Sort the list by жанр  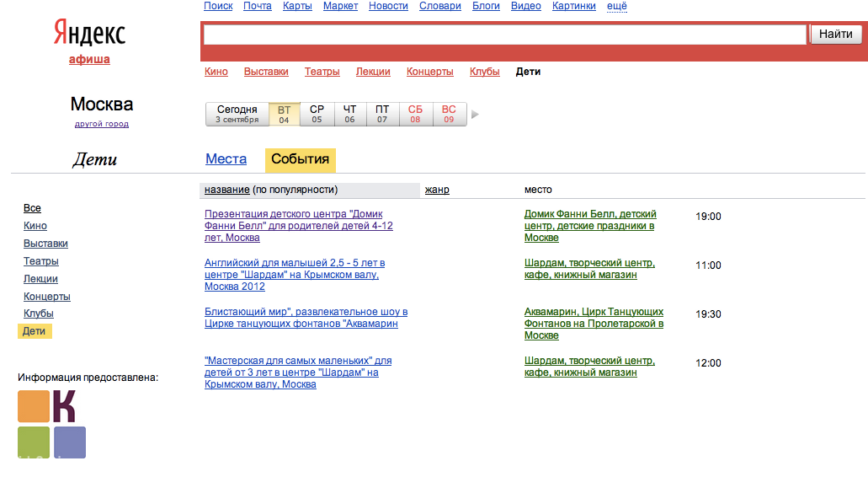[x=437, y=190]
